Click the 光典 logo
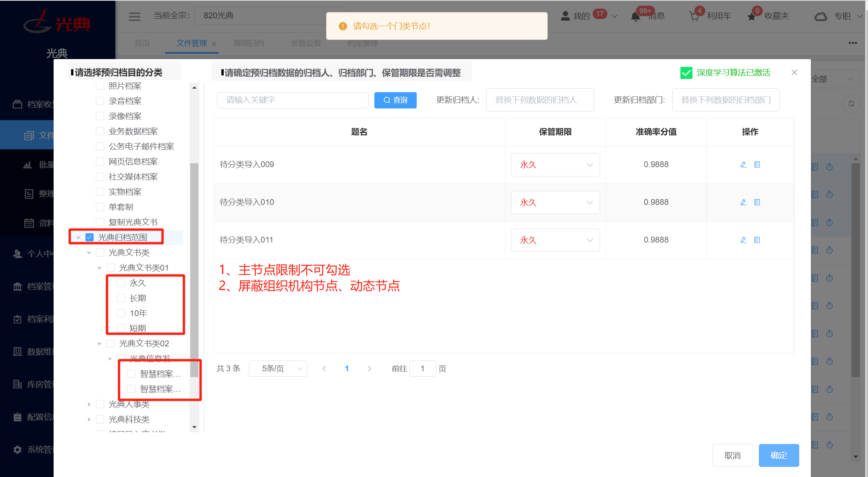The width and height of the screenshot is (868, 477). click(x=57, y=23)
